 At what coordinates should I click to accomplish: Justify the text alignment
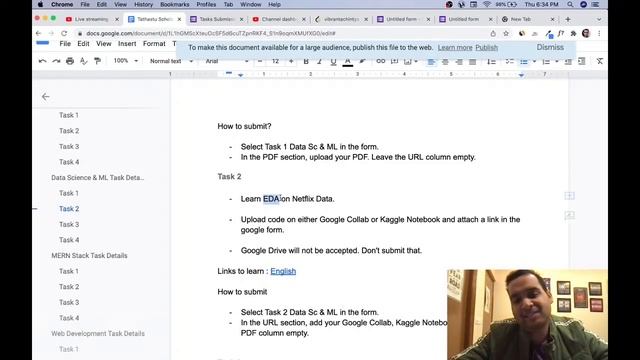coord(473,62)
